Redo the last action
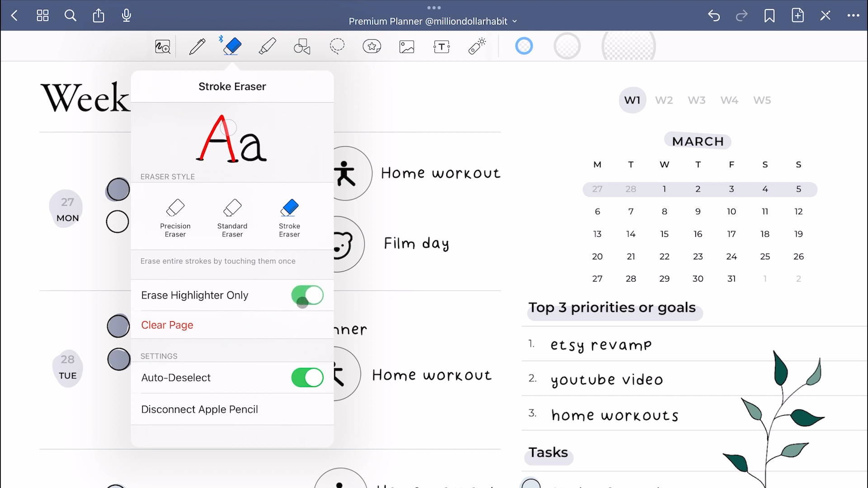 (x=742, y=16)
